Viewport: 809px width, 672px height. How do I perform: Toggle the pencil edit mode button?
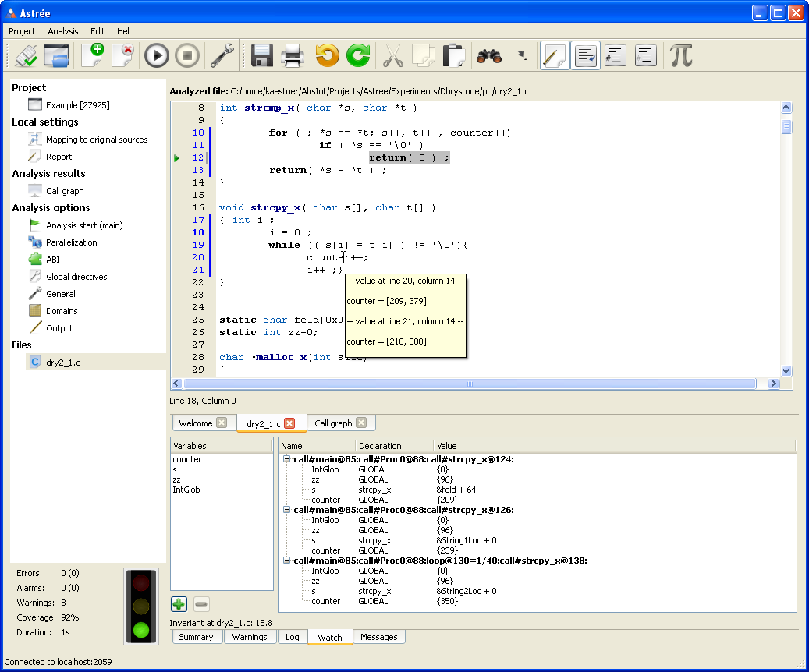555,55
